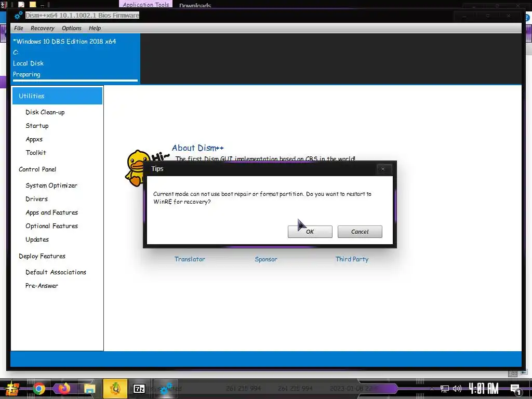532x399 pixels.
Task: Open System Optimizer in sidebar
Action: [51, 185]
